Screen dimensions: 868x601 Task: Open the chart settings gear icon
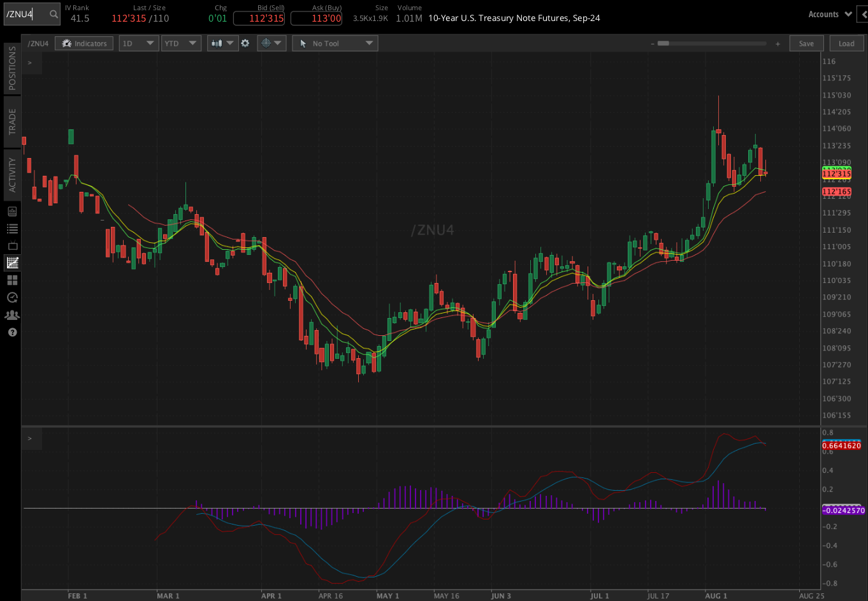pyautogui.click(x=246, y=43)
